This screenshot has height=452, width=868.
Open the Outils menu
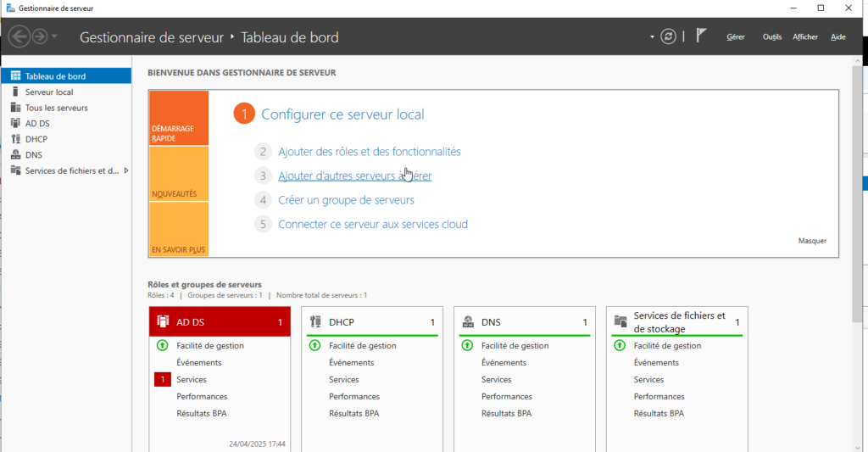771,37
